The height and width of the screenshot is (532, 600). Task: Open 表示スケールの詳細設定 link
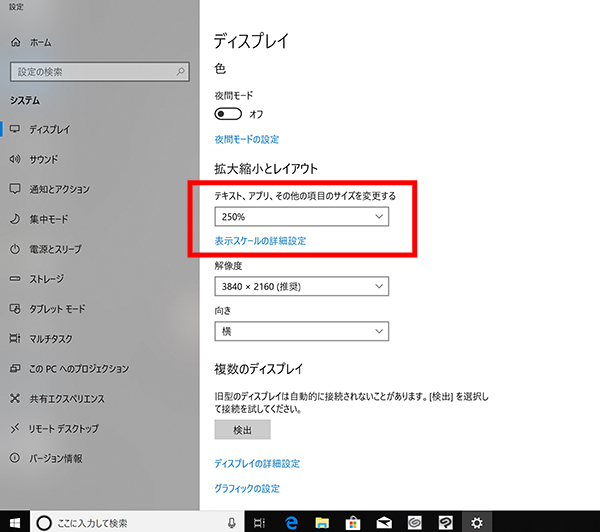[x=260, y=241]
